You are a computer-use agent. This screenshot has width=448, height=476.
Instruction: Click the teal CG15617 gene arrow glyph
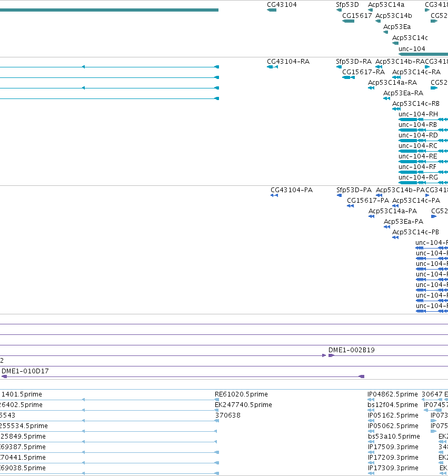348,21
